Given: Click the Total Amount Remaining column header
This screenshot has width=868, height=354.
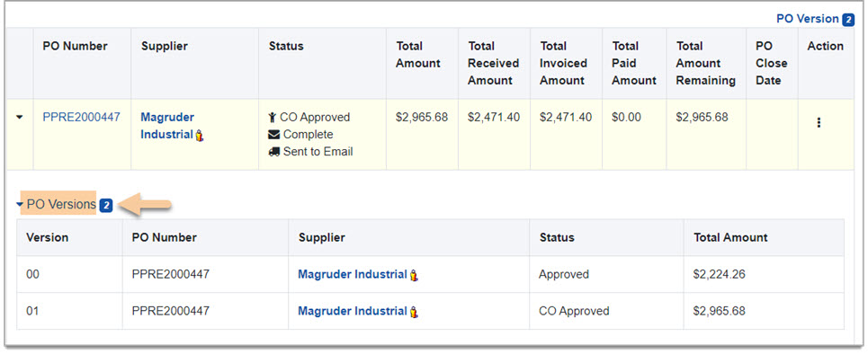Looking at the screenshot, I should (706, 63).
